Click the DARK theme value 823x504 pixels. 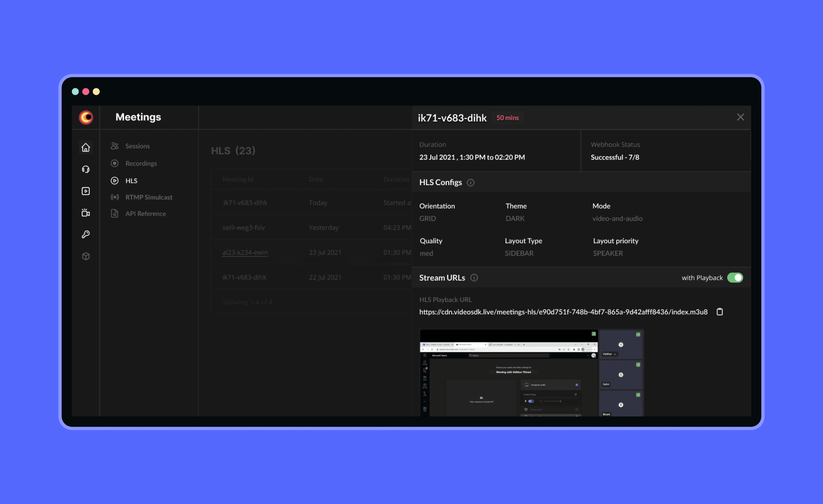pos(515,218)
